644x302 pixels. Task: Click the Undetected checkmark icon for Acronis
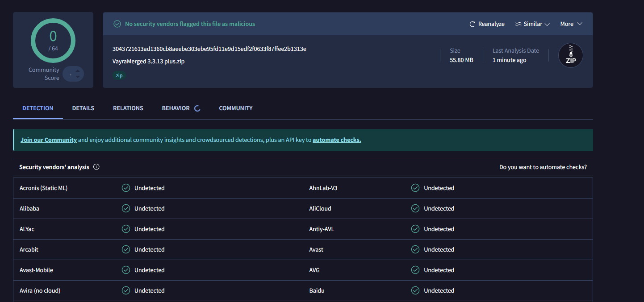(x=126, y=188)
